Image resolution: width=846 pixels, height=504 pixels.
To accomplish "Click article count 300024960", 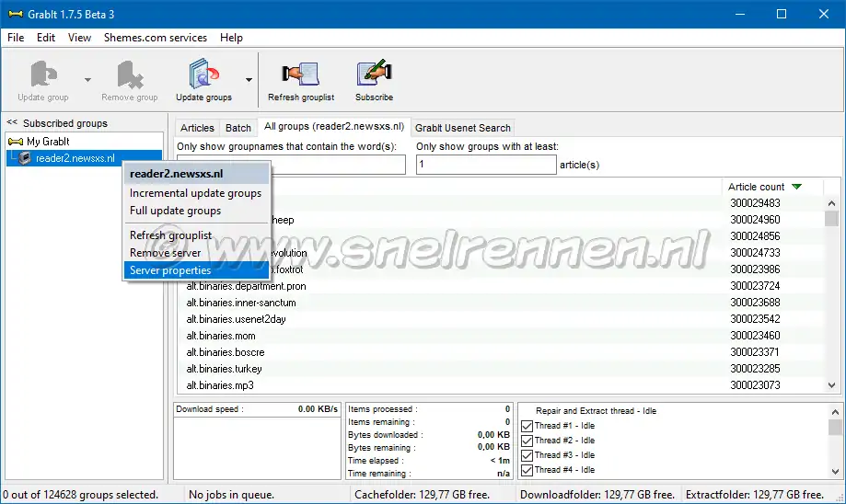I will (756, 220).
